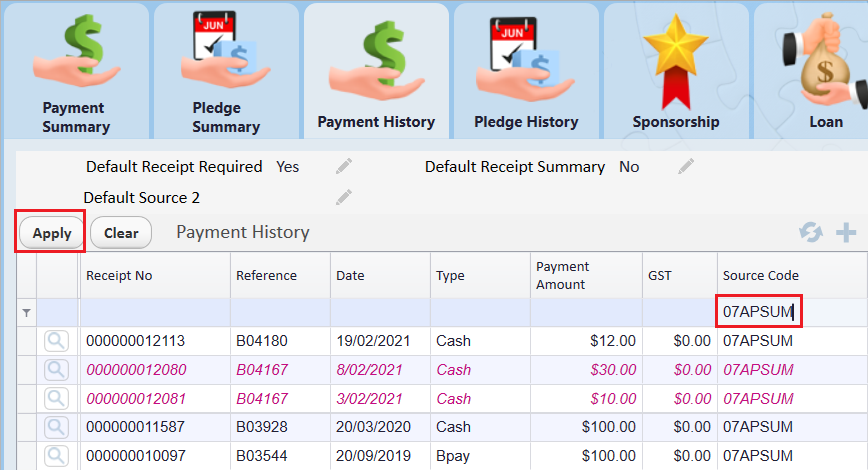Viewport: 868px width, 470px height.
Task: Select the Payment History tab
Action: pyautogui.click(x=376, y=72)
